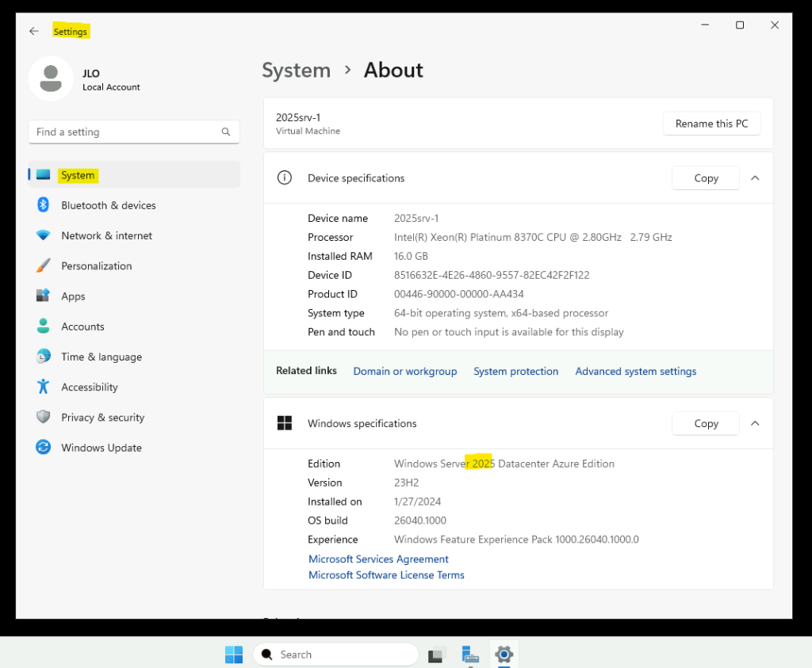Click the System monitor icon in sidebar

44,174
